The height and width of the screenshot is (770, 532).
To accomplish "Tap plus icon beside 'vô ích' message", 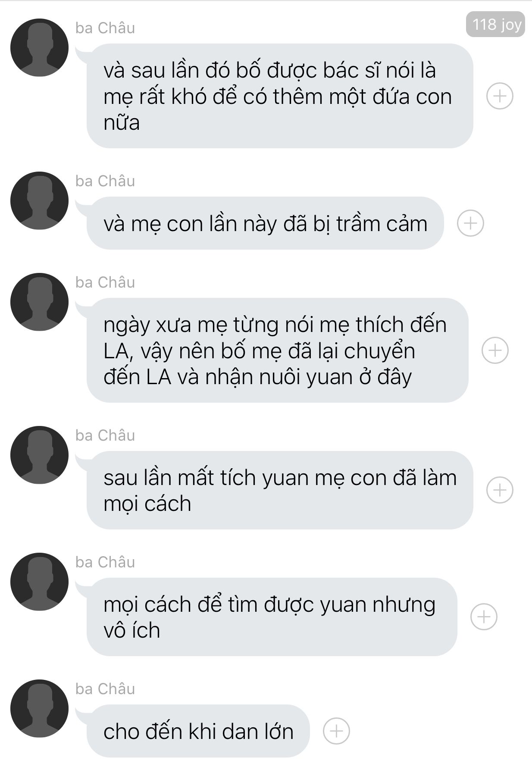I will (484, 617).
